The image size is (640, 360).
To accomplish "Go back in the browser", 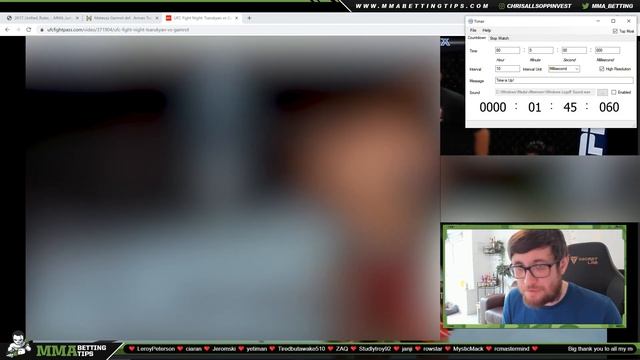I will [7, 30].
